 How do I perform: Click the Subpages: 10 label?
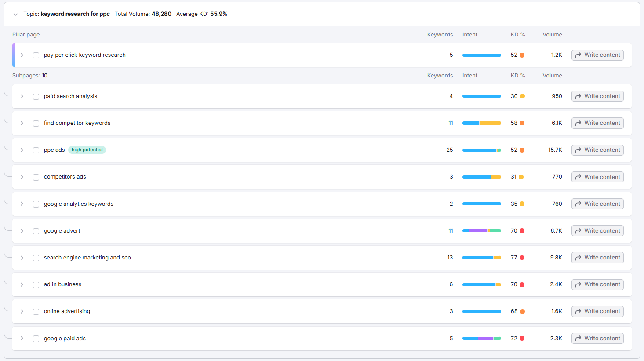click(x=30, y=76)
